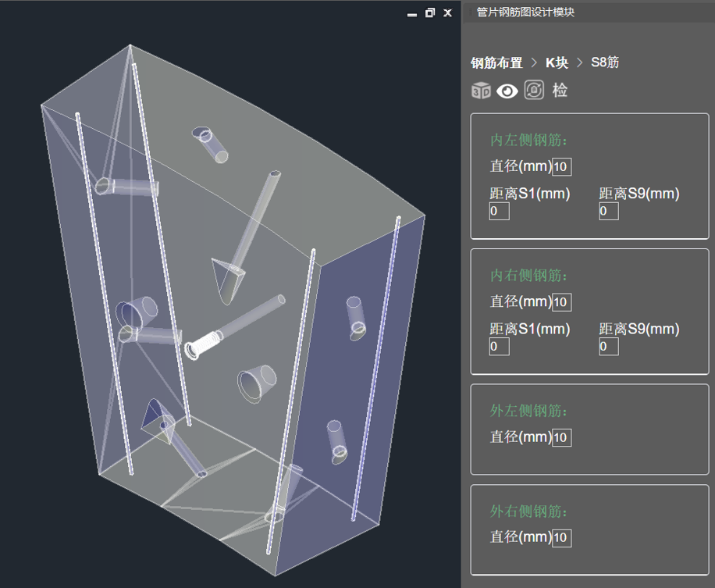This screenshot has height=588, width=715.
Task: Minimize the 3D viewport window
Action: [412, 14]
